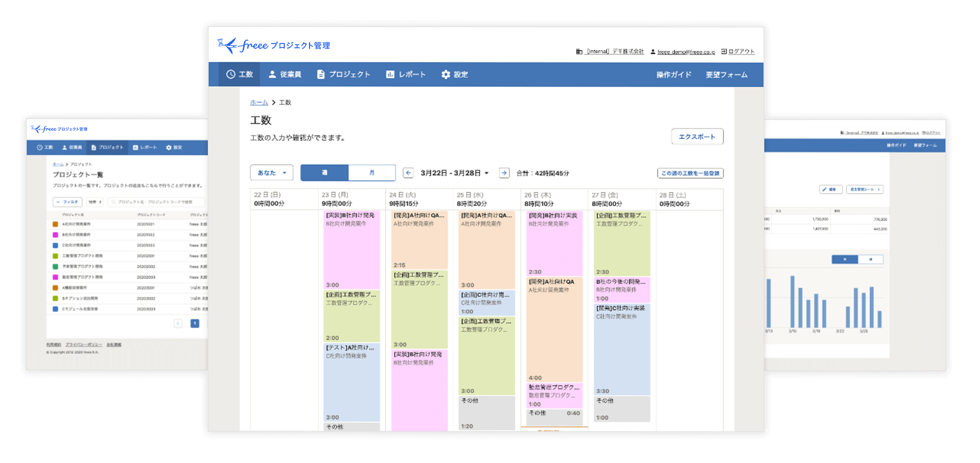Click page 1 pagination button
Viewport: 980px width, 463px height.
pyautogui.click(x=195, y=323)
